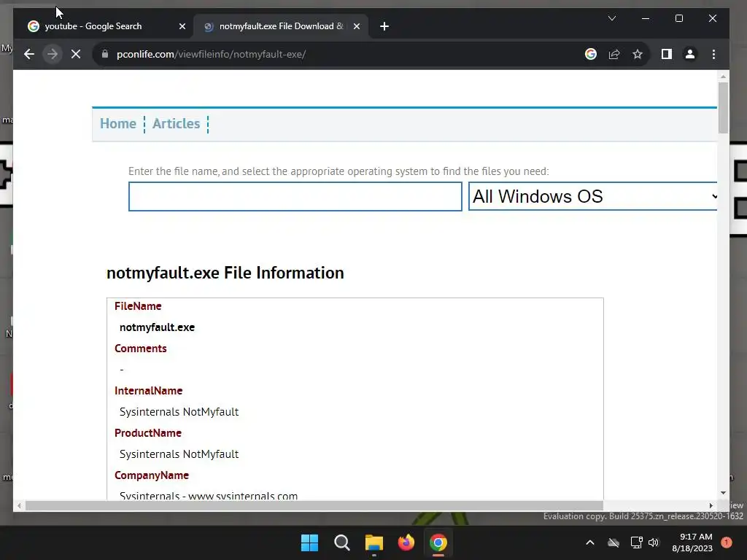Click horizontal scroll left arrow

[x=19, y=506]
